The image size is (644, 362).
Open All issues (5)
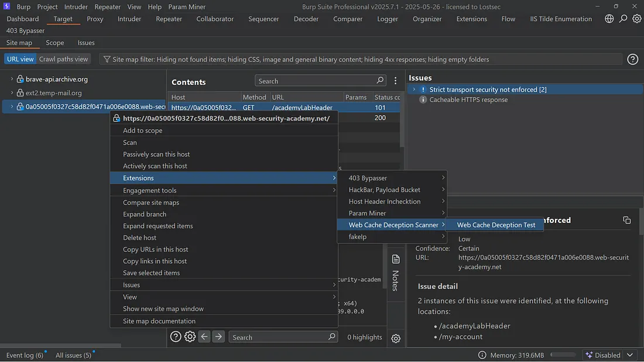[x=73, y=355]
